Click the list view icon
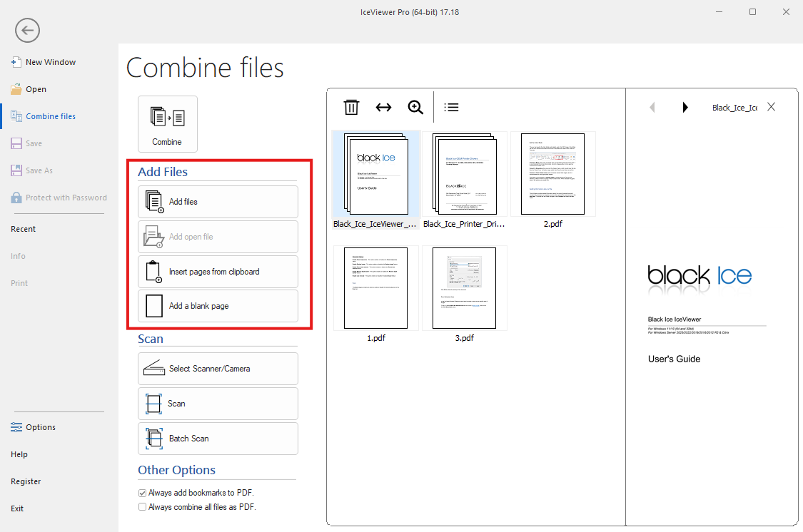Viewport: 803px width, 532px height. point(451,107)
